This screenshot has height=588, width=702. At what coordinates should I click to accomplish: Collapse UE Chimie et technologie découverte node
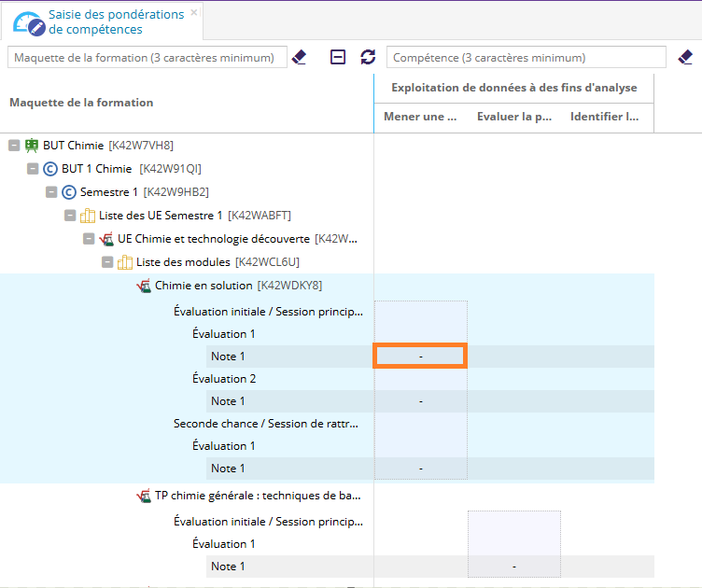89,239
